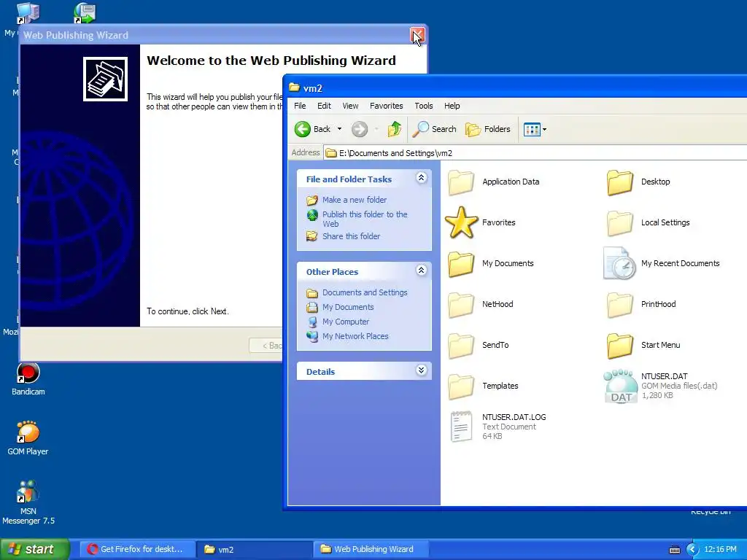Select My Recent Documents icon

(x=620, y=263)
